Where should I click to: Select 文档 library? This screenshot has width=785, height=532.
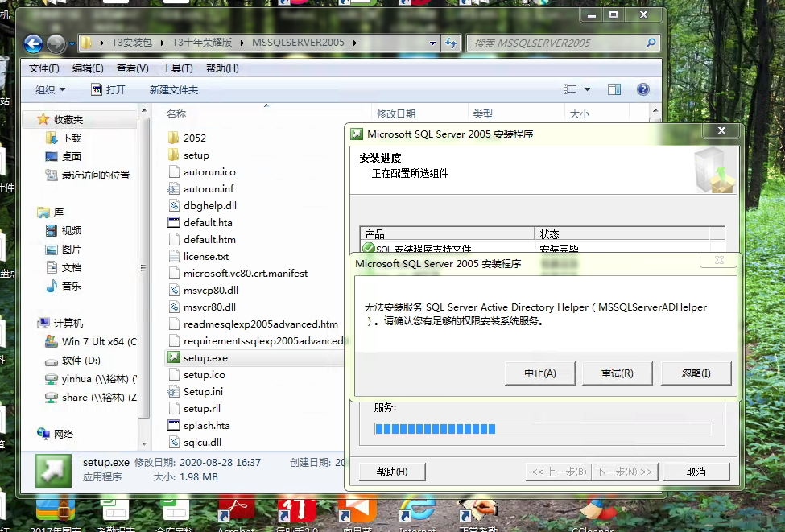pyautogui.click(x=72, y=267)
